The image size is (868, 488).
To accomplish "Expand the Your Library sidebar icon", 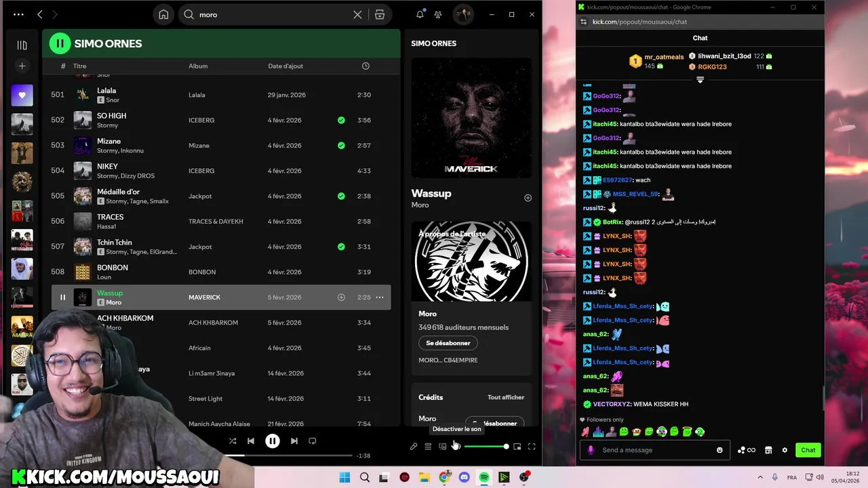I will click(x=22, y=45).
